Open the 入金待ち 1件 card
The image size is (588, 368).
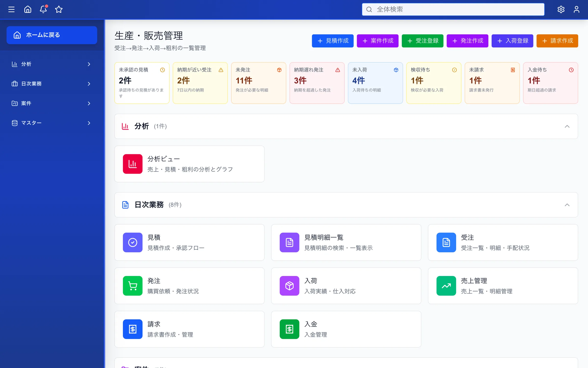click(551, 83)
